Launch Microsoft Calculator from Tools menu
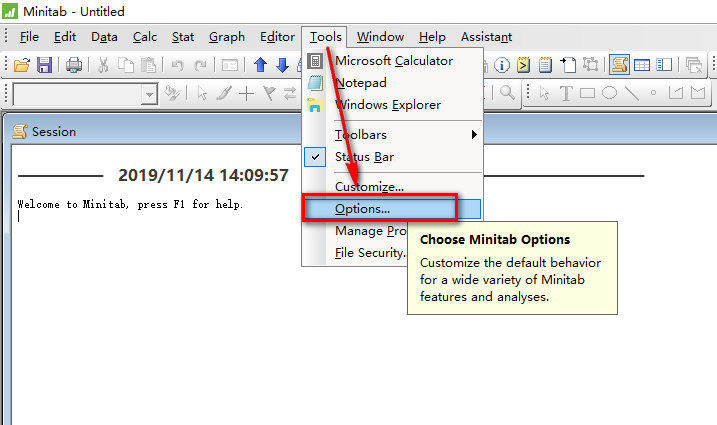Viewport: 717px width, 425px height. point(393,60)
